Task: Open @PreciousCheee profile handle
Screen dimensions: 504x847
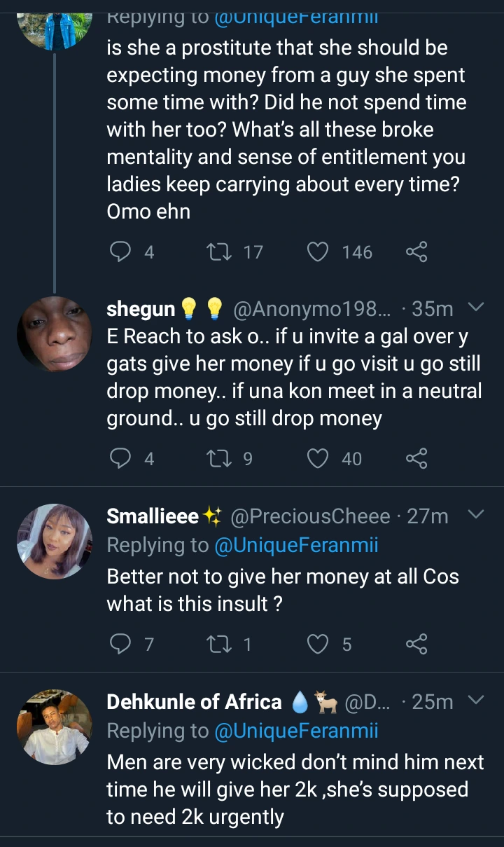Action: (310, 516)
